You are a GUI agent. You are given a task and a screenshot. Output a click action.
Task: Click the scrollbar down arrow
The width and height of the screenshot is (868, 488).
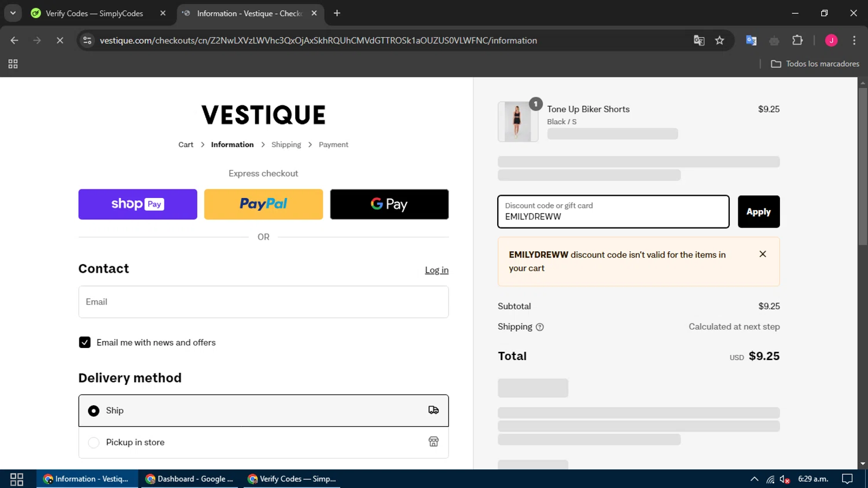point(863,464)
